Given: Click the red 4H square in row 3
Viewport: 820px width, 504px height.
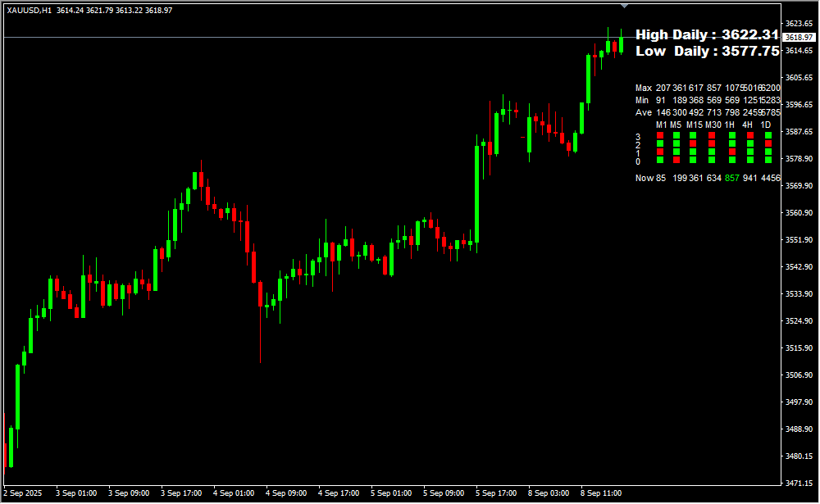Looking at the screenshot, I should pos(749,136).
